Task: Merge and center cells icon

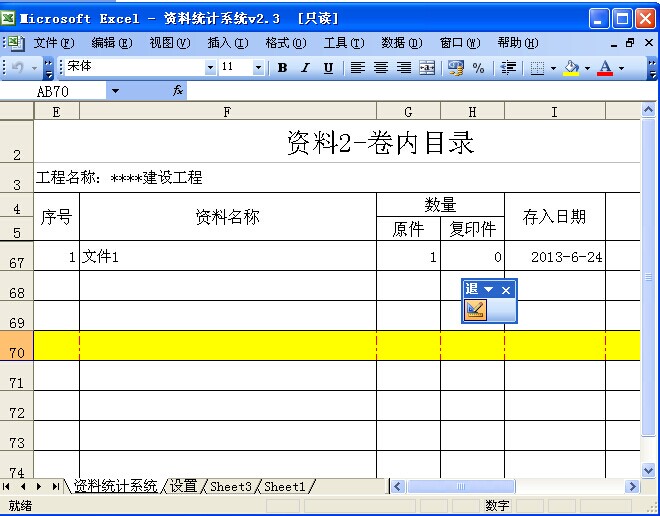Action: (427, 68)
